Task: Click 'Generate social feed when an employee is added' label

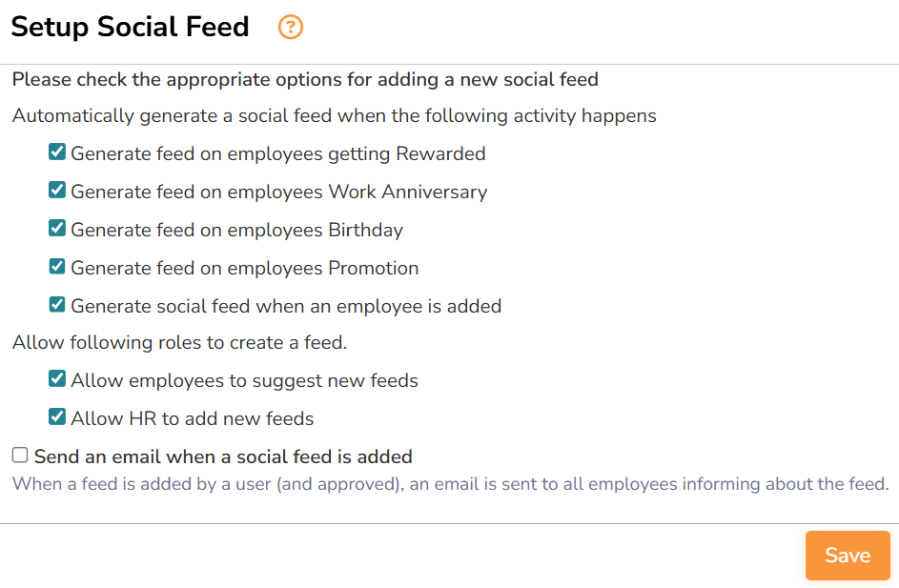Action: 286,306
